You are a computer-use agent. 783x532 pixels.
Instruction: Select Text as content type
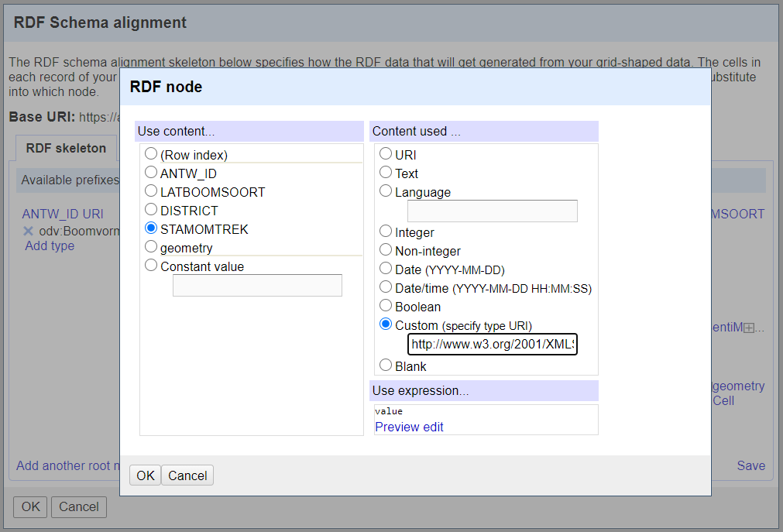(386, 173)
